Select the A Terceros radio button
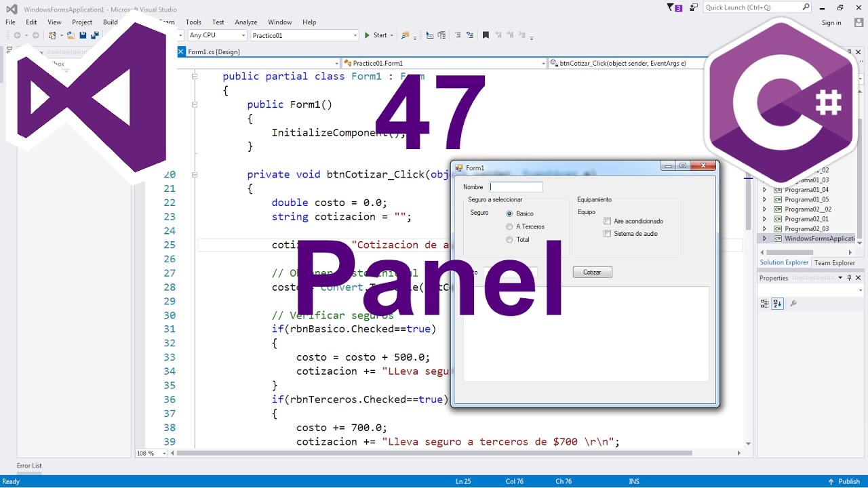868x488 pixels. click(509, 226)
